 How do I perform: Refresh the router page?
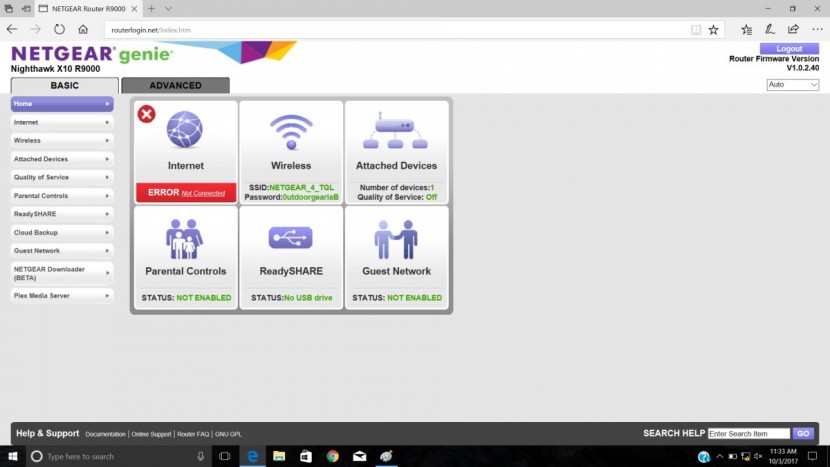pyautogui.click(x=59, y=30)
